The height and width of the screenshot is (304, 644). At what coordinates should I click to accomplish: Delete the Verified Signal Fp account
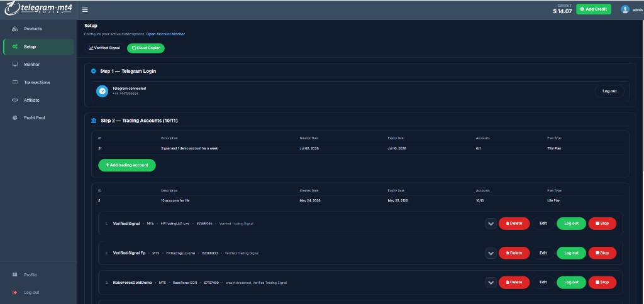click(x=514, y=253)
